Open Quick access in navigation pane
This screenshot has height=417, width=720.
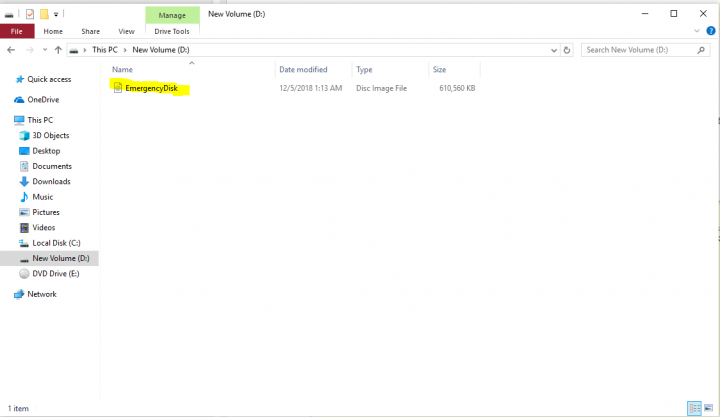tap(49, 79)
